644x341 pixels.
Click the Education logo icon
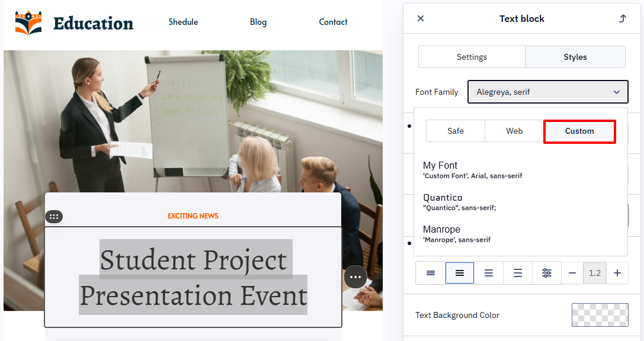coord(28,23)
